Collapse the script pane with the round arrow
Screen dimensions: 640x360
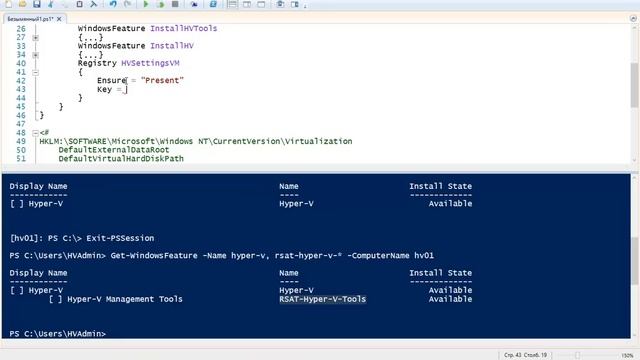633,18
